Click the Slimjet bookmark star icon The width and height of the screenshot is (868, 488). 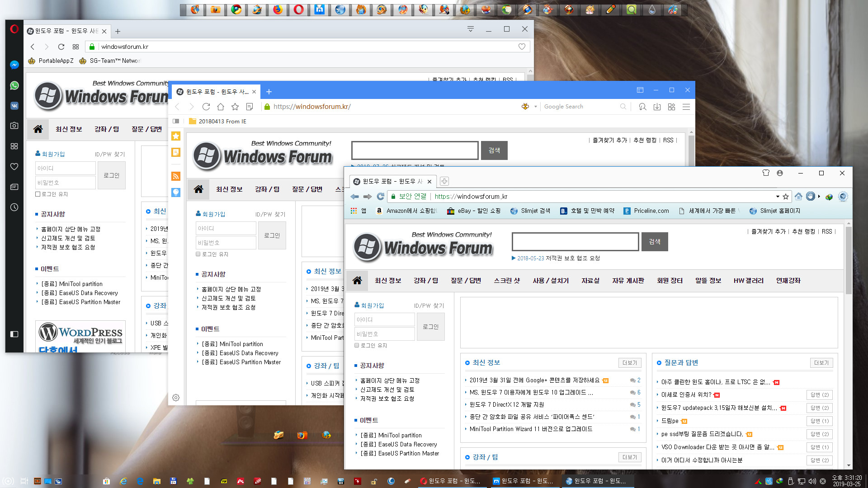pyautogui.click(x=786, y=197)
